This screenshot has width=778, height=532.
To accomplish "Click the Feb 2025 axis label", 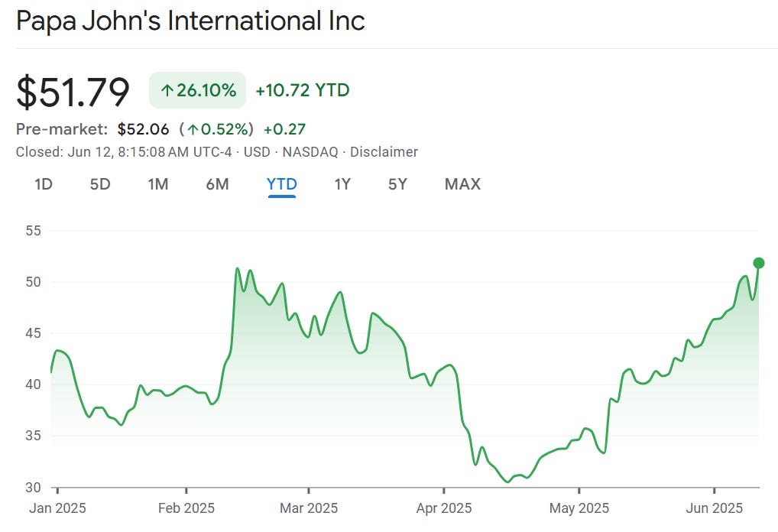I will click(x=186, y=508).
